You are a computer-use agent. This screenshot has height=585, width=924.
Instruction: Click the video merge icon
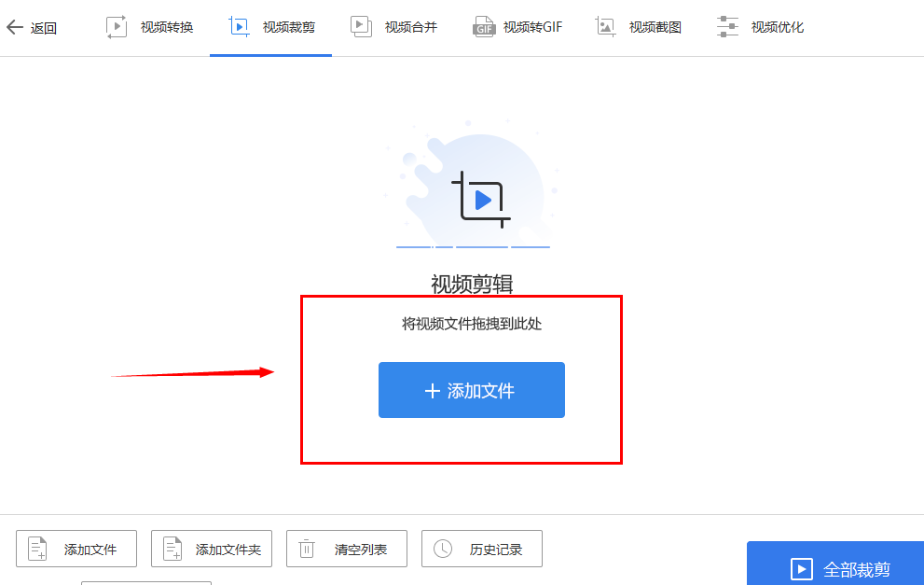361,26
